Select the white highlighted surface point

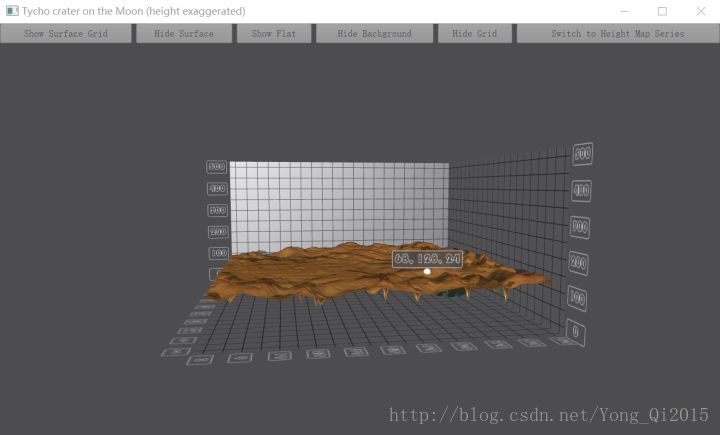coord(427,271)
